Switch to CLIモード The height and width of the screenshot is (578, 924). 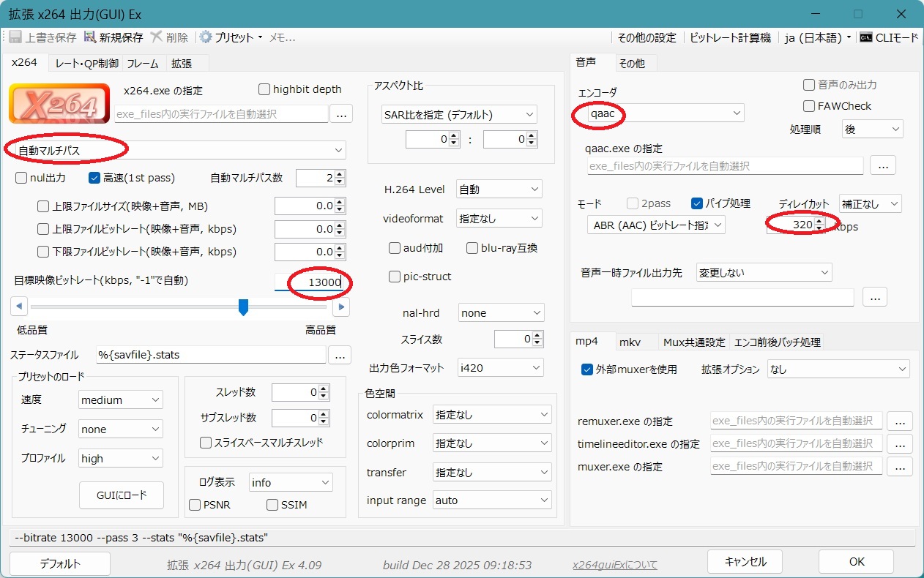[888, 37]
